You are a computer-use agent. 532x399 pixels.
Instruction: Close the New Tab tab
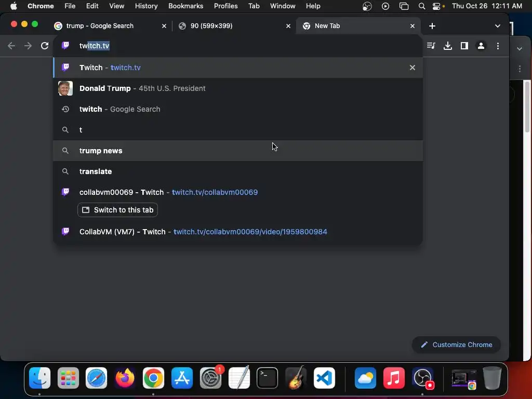[x=412, y=26]
